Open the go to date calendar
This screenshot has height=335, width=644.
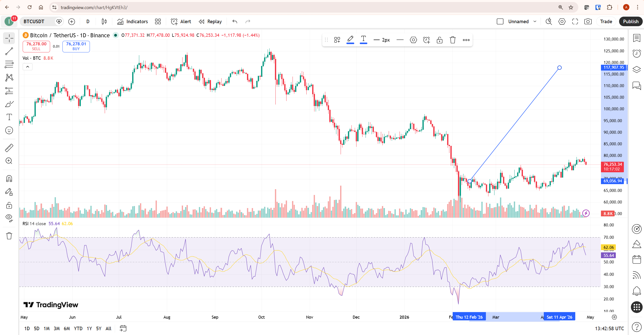123,328
